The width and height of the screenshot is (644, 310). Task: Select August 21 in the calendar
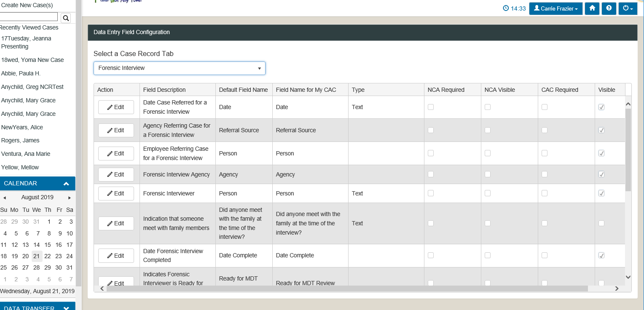tap(37, 256)
